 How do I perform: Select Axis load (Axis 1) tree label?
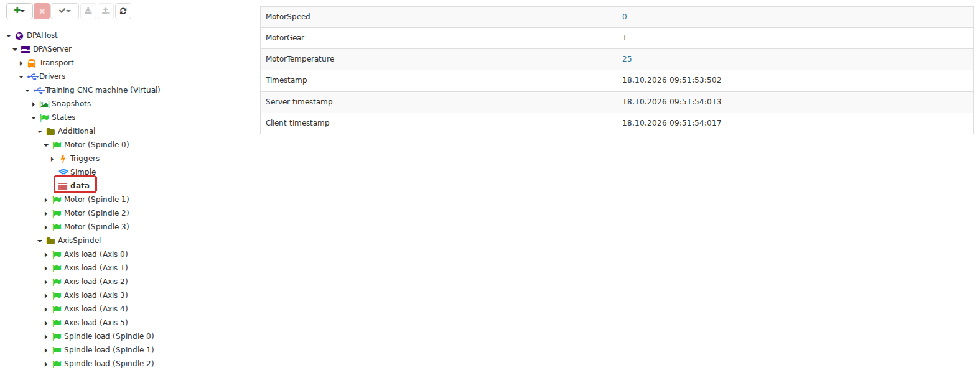[96, 268]
